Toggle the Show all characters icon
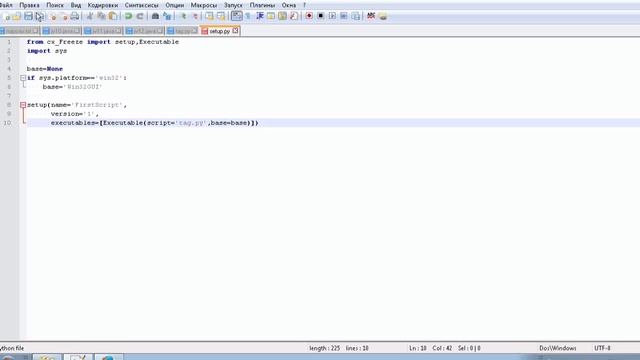640x360 pixels. tap(248, 16)
